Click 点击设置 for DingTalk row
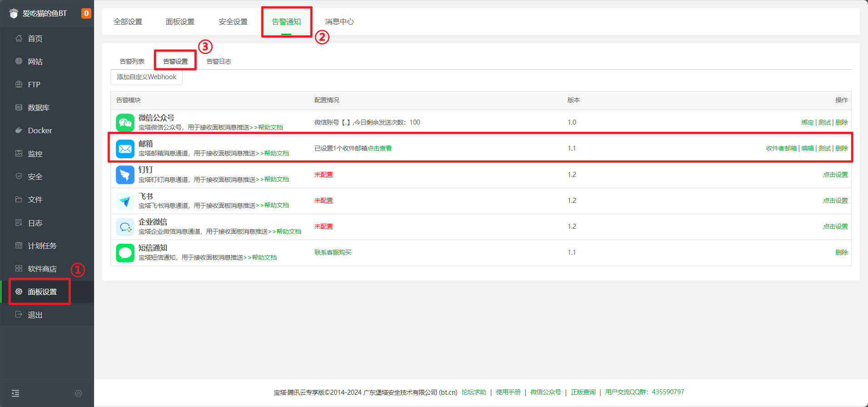The height and width of the screenshot is (407, 868). (835, 175)
